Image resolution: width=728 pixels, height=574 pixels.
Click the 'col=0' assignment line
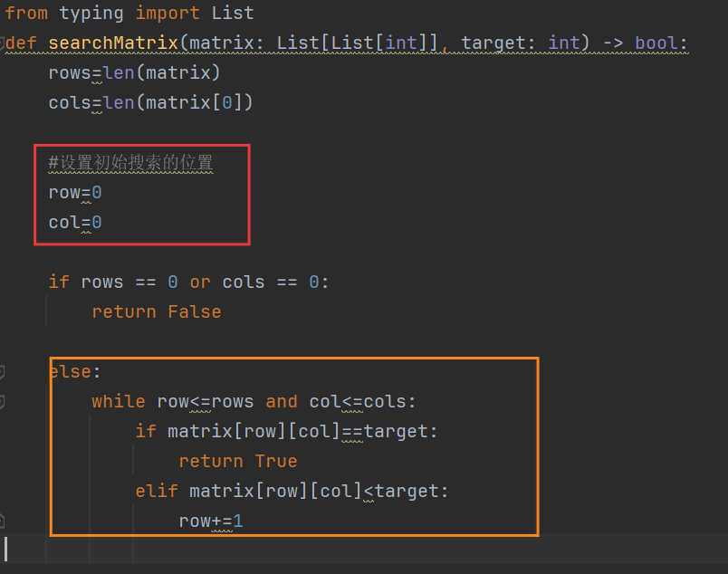point(75,223)
